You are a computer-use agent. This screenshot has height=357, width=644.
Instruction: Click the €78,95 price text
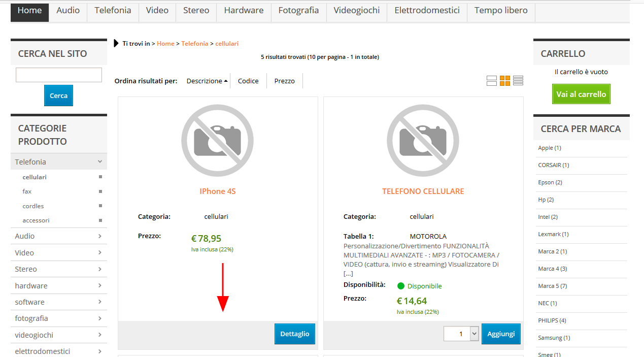206,239
